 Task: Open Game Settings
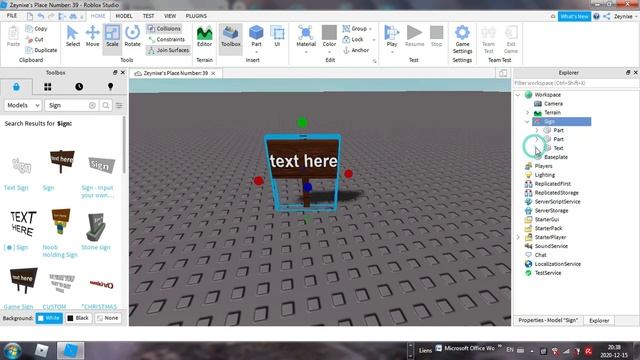point(462,39)
